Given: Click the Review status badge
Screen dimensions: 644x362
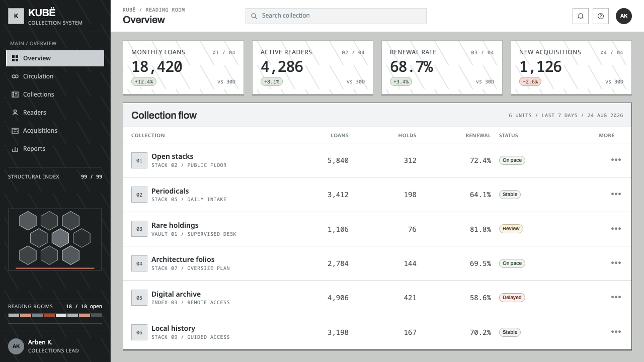Looking at the screenshot, I should point(511,229).
